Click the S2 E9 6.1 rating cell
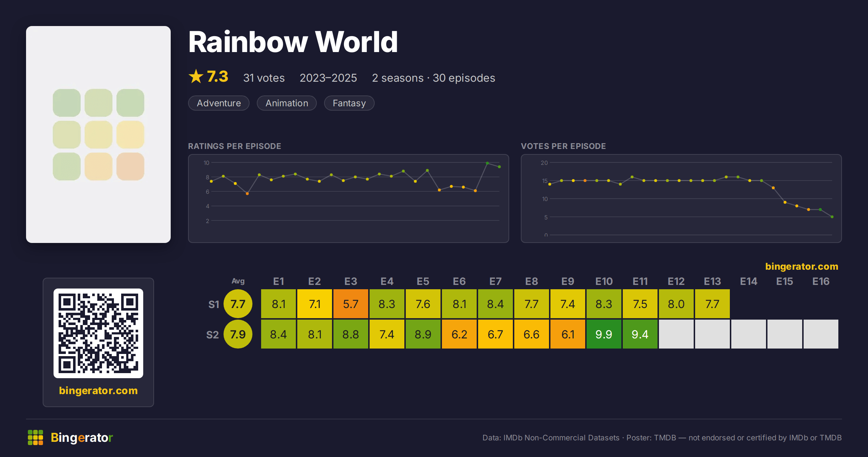The image size is (868, 457). tap(568, 334)
